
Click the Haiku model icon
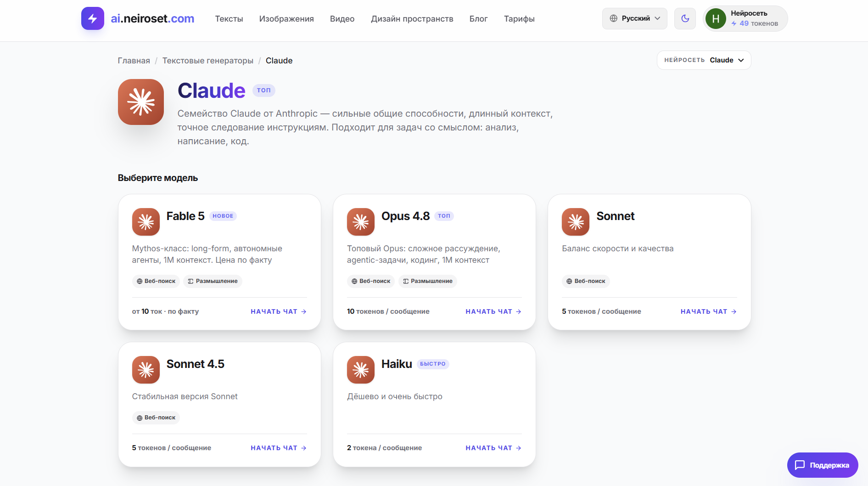click(361, 370)
